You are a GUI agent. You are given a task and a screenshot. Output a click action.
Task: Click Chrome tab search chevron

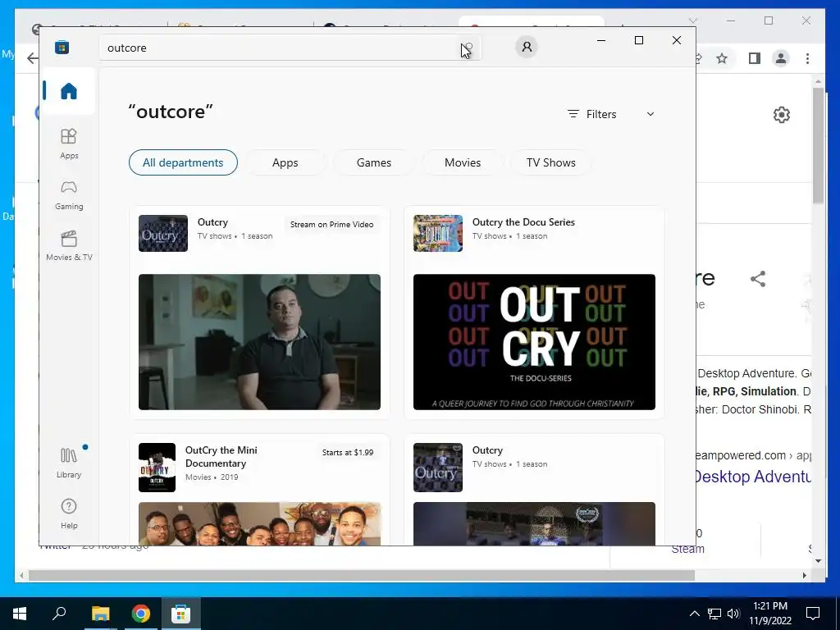tap(692, 21)
